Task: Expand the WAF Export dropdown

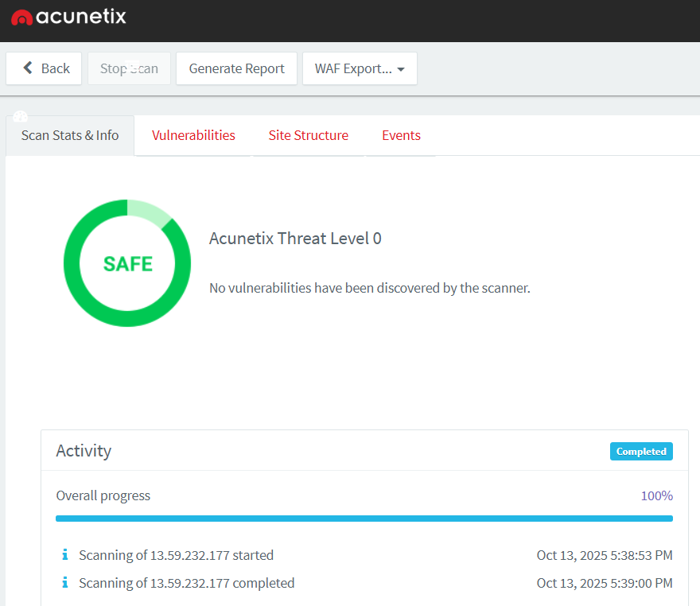Action: coord(360,68)
